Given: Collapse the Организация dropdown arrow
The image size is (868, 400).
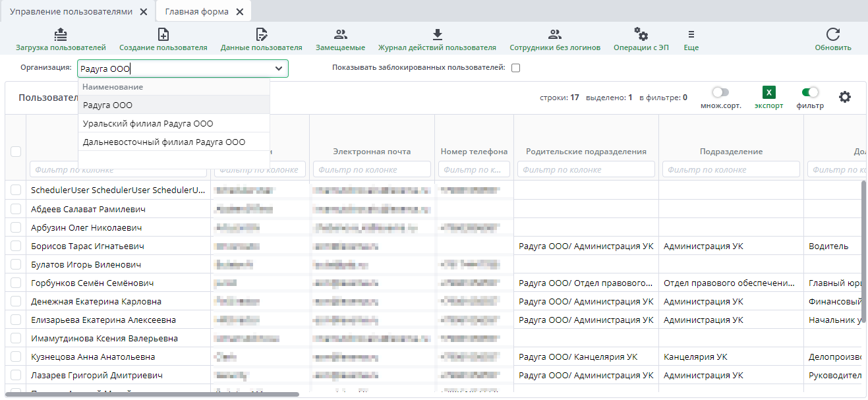Looking at the screenshot, I should point(279,69).
